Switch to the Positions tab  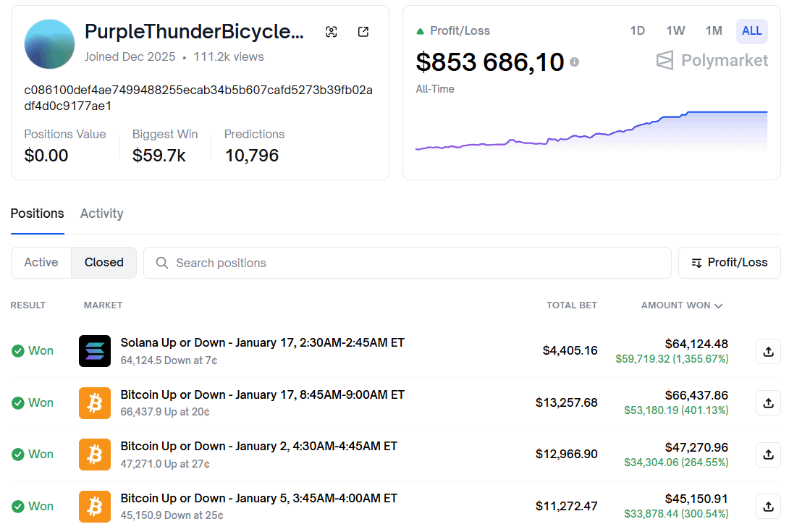click(x=37, y=214)
